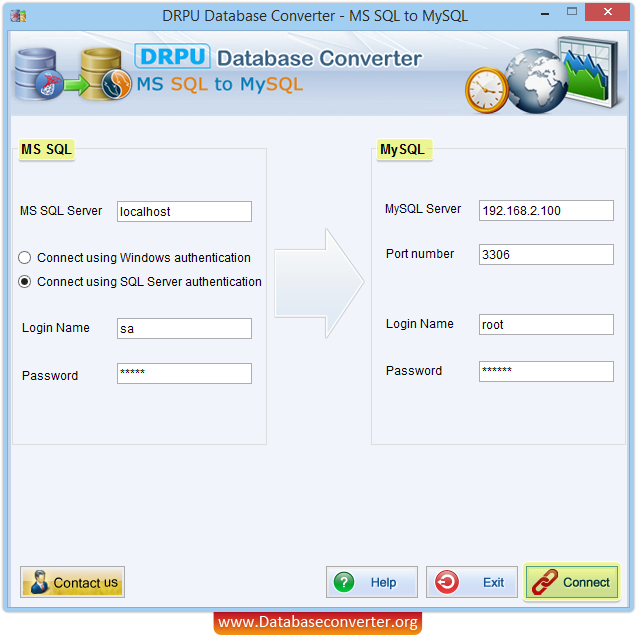Screen dimensions: 637x635
Task: Click the Port number field with 3306
Action: coord(546,254)
